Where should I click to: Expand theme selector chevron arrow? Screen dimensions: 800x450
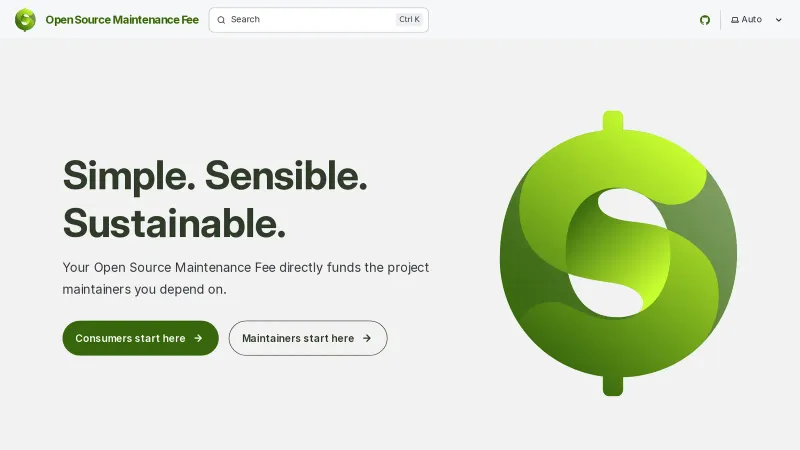[779, 20]
